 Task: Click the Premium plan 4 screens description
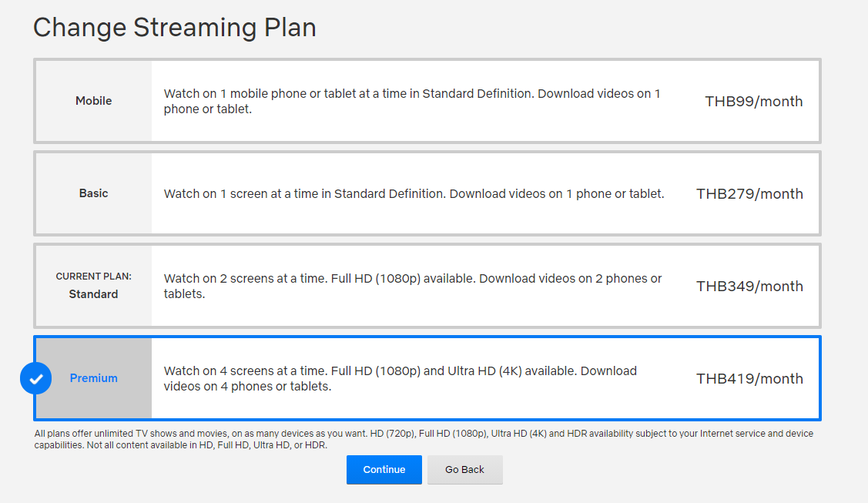(x=400, y=378)
